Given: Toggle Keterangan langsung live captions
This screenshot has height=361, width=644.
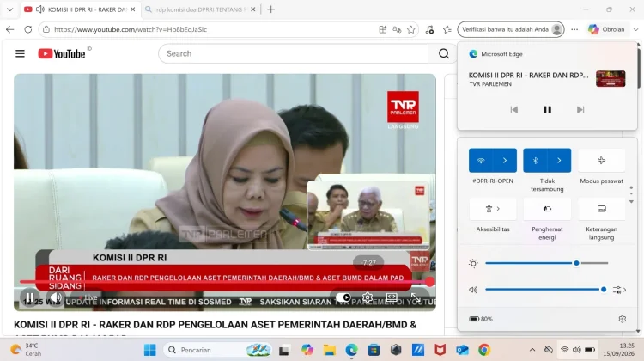Looking at the screenshot, I should pos(601,209).
